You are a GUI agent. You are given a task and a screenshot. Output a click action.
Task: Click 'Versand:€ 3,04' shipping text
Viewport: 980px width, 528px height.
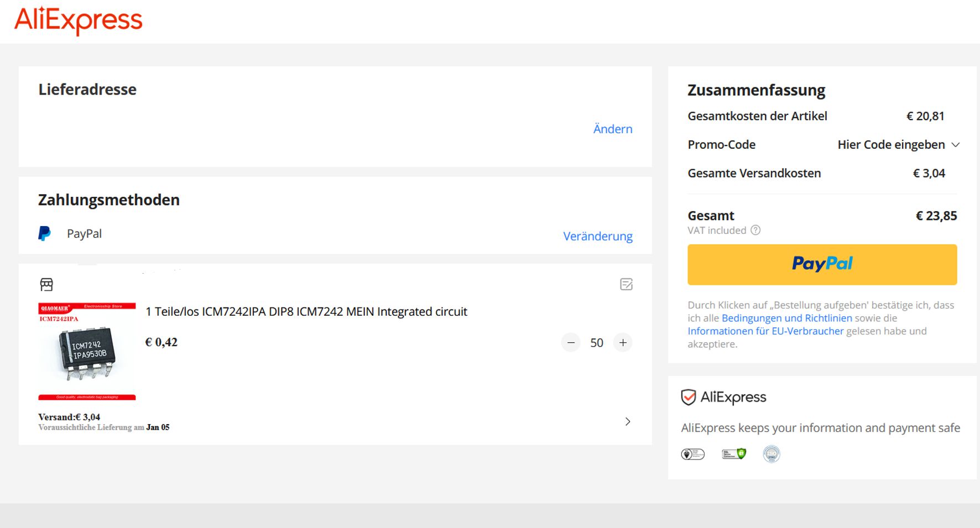[x=69, y=417]
